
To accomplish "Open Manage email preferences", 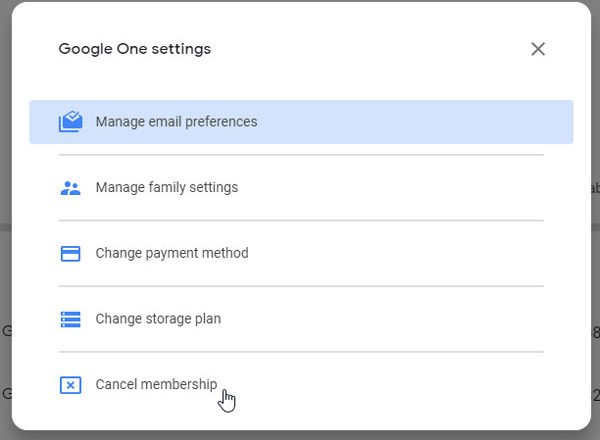I will pos(176,122).
